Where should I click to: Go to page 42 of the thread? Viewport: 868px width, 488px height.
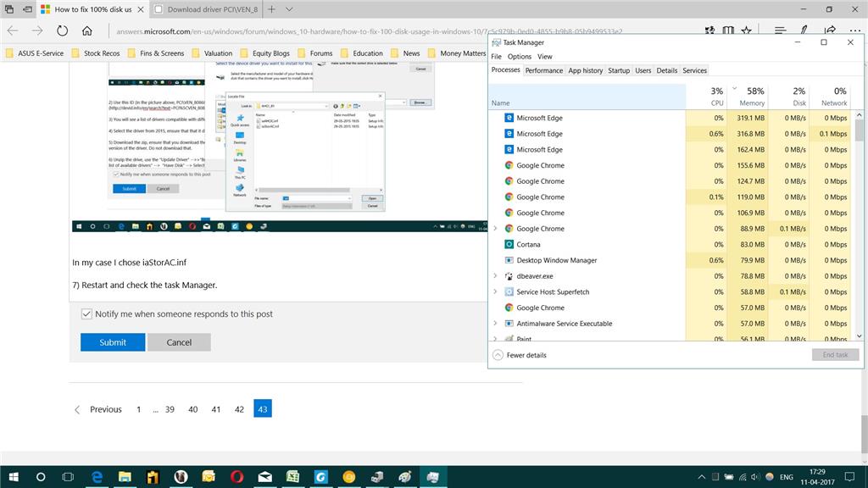click(x=239, y=409)
